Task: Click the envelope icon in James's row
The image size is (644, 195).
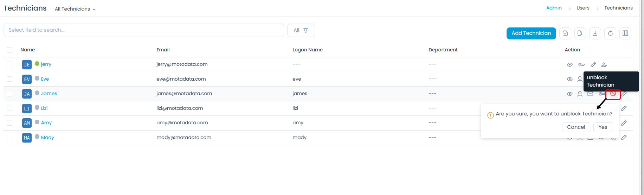Action: 591,94
